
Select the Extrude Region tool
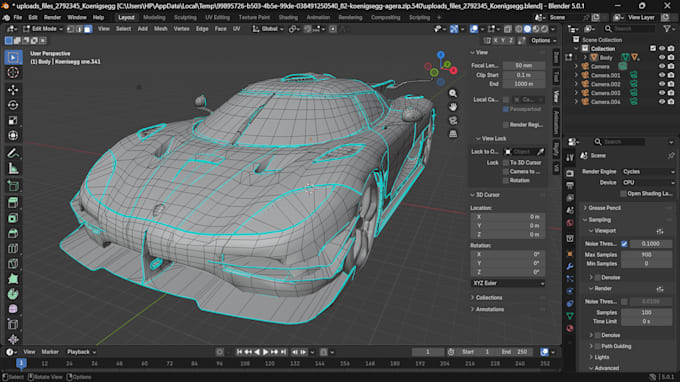[13, 203]
